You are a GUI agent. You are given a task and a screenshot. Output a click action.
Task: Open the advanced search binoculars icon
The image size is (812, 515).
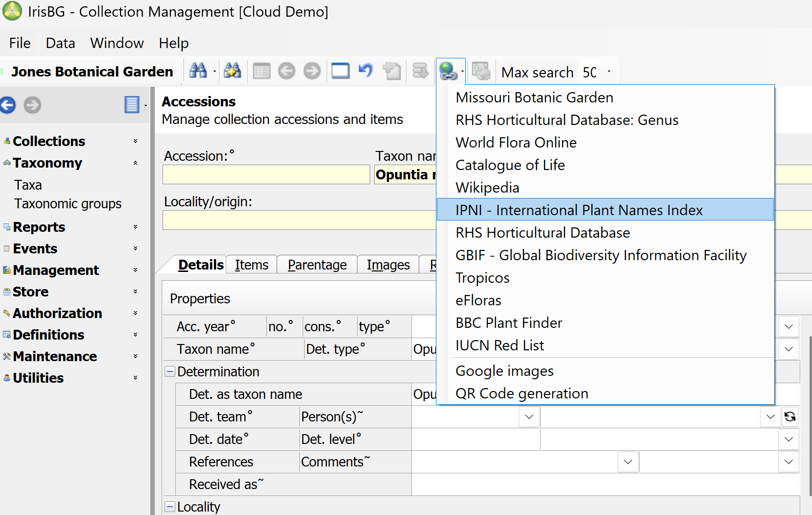pyautogui.click(x=232, y=72)
